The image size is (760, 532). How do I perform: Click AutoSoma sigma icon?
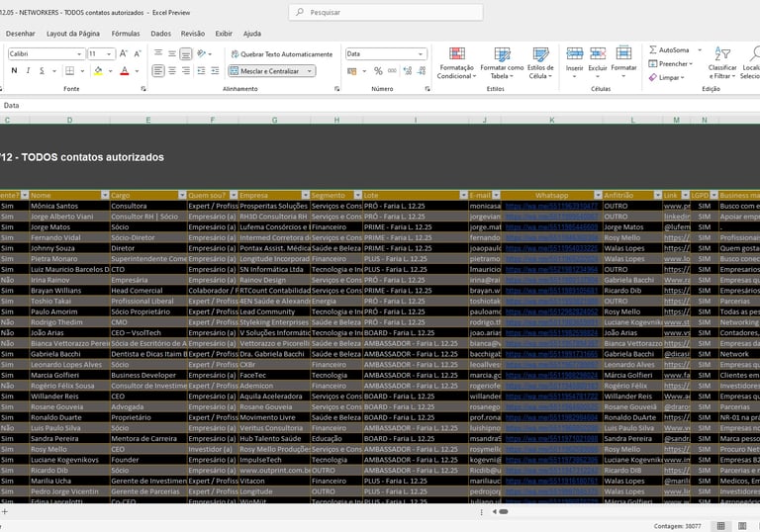click(x=653, y=49)
